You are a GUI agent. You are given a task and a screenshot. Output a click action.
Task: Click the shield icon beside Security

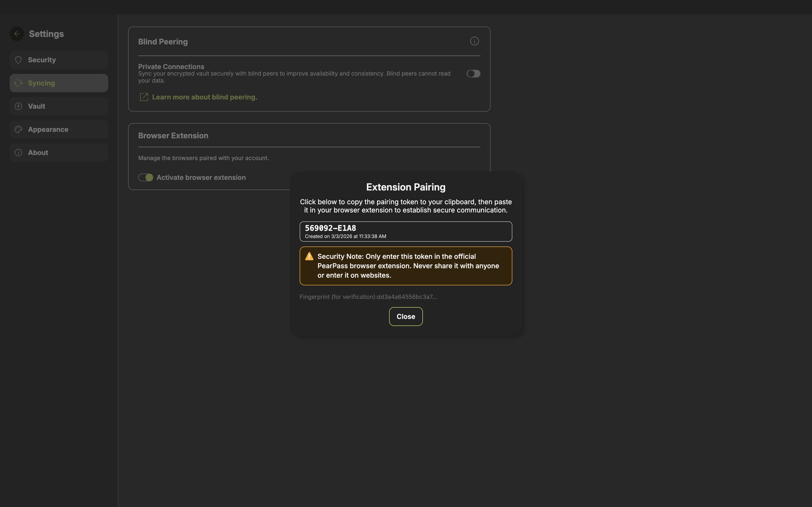pyautogui.click(x=18, y=60)
